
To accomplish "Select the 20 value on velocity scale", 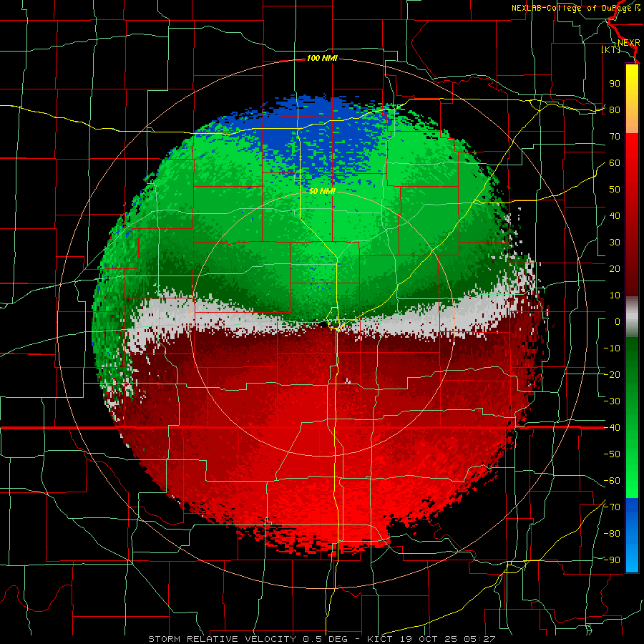I will tap(615, 269).
